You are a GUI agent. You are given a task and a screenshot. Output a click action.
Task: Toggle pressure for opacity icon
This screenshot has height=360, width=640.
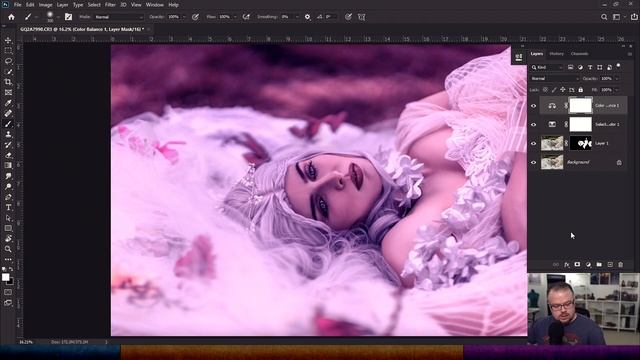pos(196,17)
